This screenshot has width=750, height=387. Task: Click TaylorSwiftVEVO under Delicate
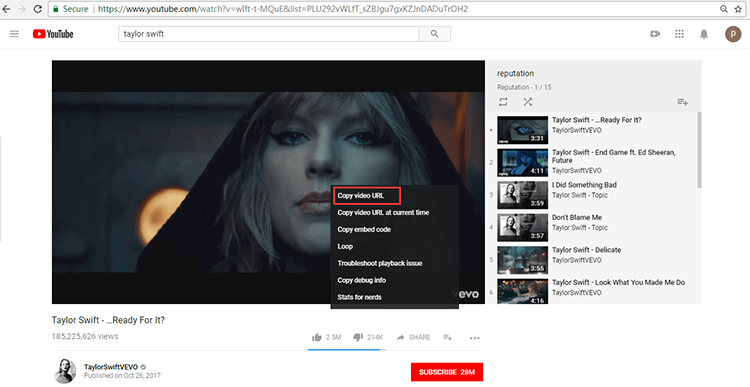(x=577, y=260)
